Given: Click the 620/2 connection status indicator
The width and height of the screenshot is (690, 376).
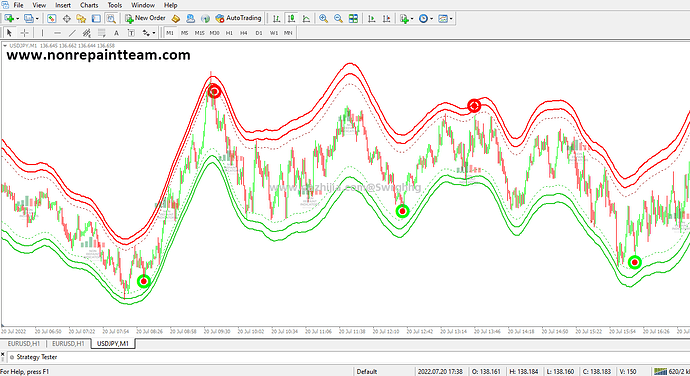Looking at the screenshot, I should (672, 372).
